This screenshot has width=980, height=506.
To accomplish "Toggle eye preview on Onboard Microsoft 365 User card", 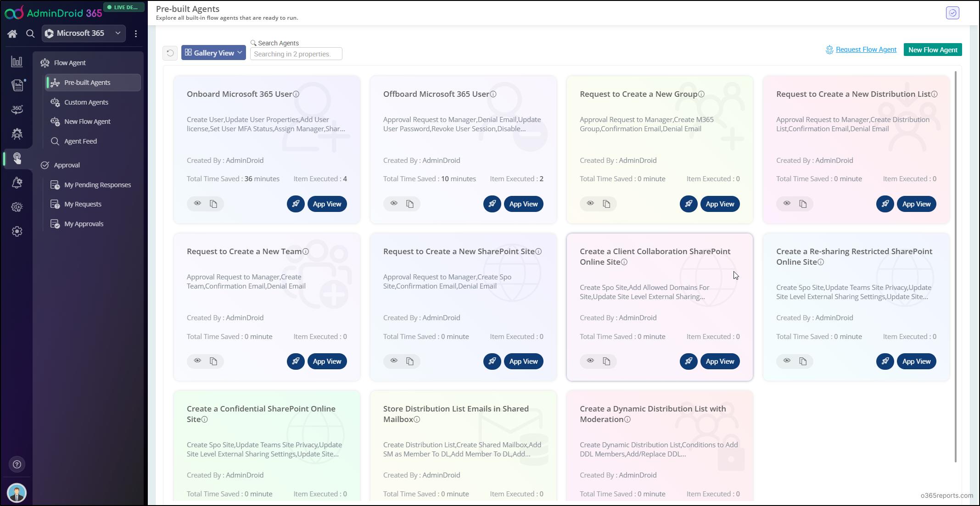I will point(197,203).
